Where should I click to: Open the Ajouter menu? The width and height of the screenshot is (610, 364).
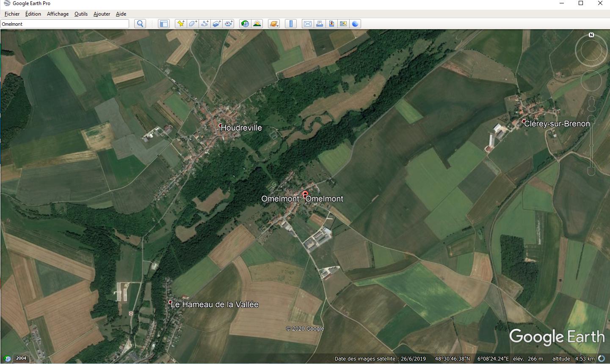[102, 14]
